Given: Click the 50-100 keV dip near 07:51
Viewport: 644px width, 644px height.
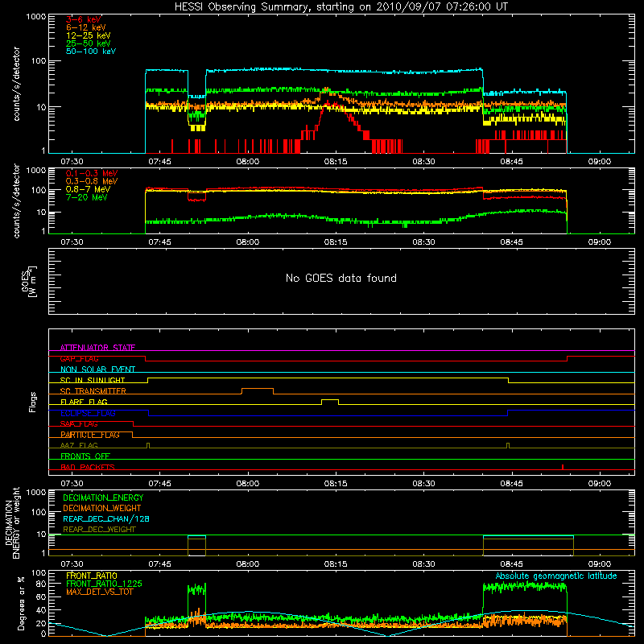Looking at the screenshot, I should [x=196, y=97].
